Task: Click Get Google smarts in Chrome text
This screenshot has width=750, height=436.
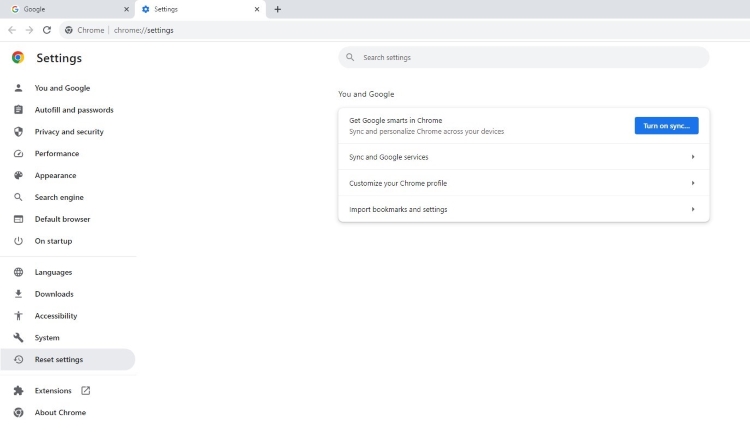Action: 396,120
